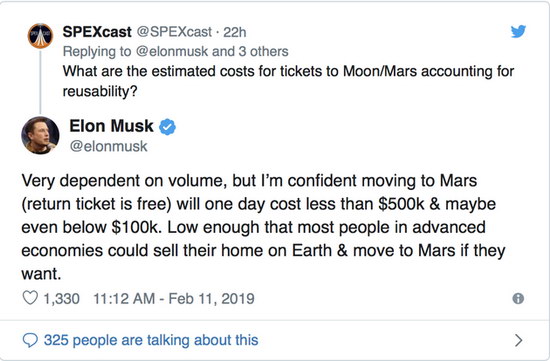Expand conversation with right chevron arrow
Image resolution: width=550 pixels, height=361 pixels.
pos(519,340)
